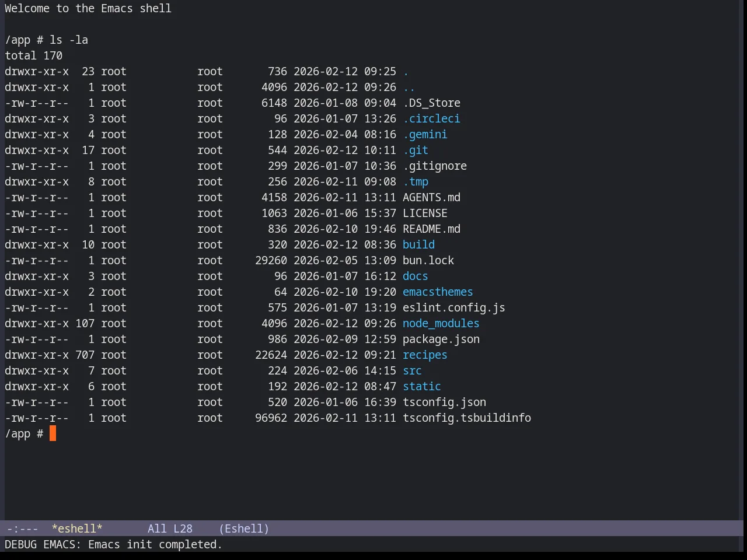The image size is (747, 560).
Task: Select the tsconfig.json file name
Action: pyautogui.click(x=444, y=402)
